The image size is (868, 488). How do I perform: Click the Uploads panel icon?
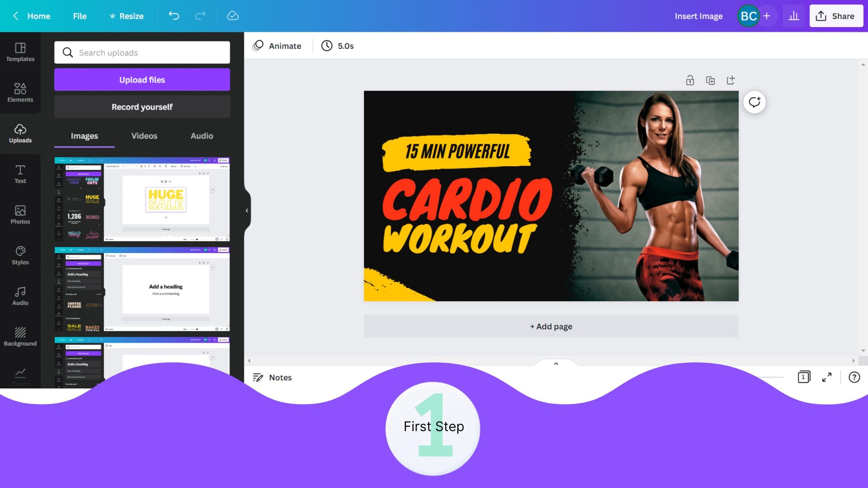[x=20, y=133]
